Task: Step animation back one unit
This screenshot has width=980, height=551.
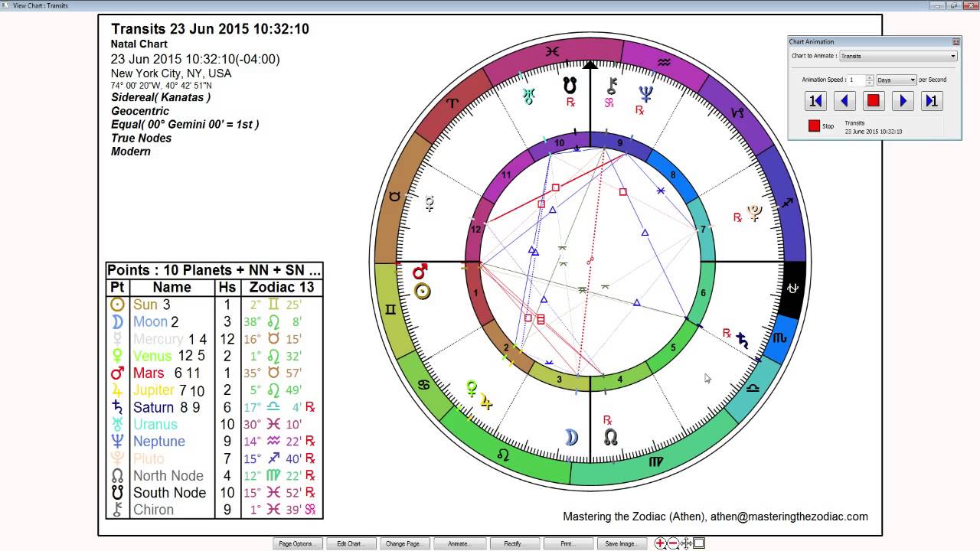Action: [815, 101]
